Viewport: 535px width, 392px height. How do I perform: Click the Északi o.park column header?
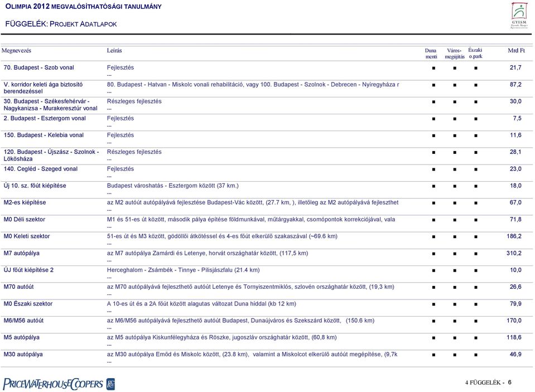point(475,53)
